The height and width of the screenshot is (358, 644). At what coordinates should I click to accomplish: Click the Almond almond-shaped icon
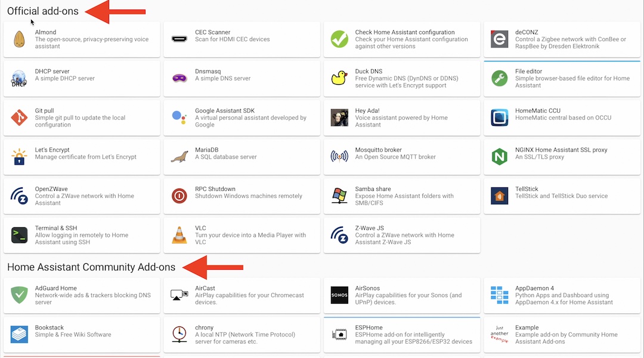pos(19,39)
